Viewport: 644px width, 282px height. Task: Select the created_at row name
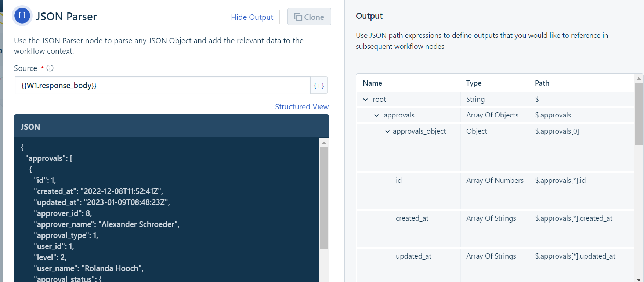pyautogui.click(x=412, y=218)
